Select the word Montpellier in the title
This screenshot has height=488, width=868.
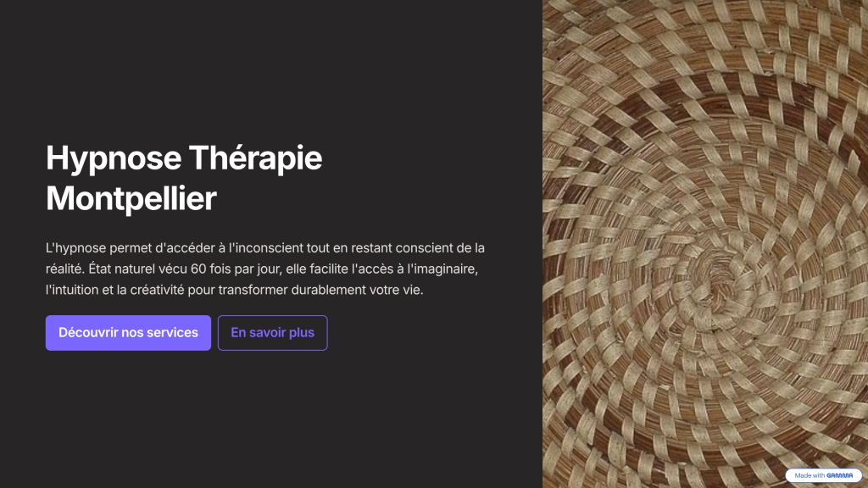click(x=131, y=200)
